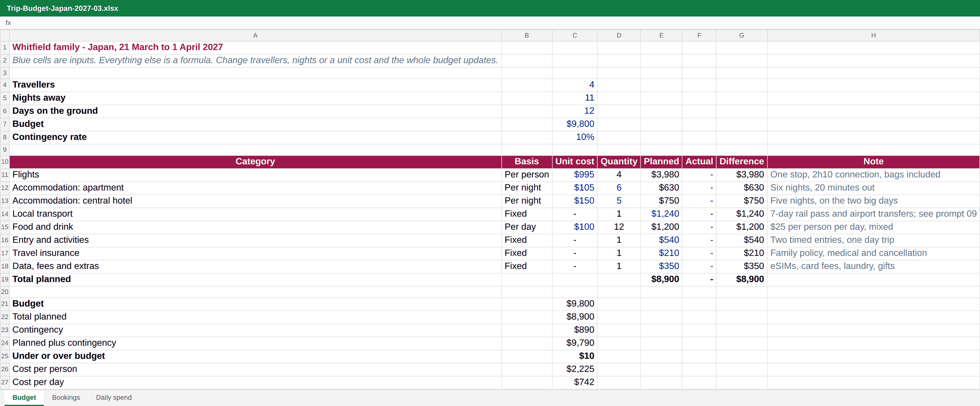The width and height of the screenshot is (980, 406).
Task: Select the Under or over budget $10 cell
Action: coord(575,356)
